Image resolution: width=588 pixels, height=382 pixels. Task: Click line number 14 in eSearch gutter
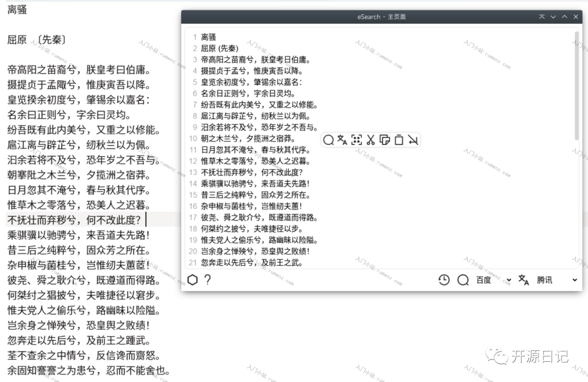point(193,184)
